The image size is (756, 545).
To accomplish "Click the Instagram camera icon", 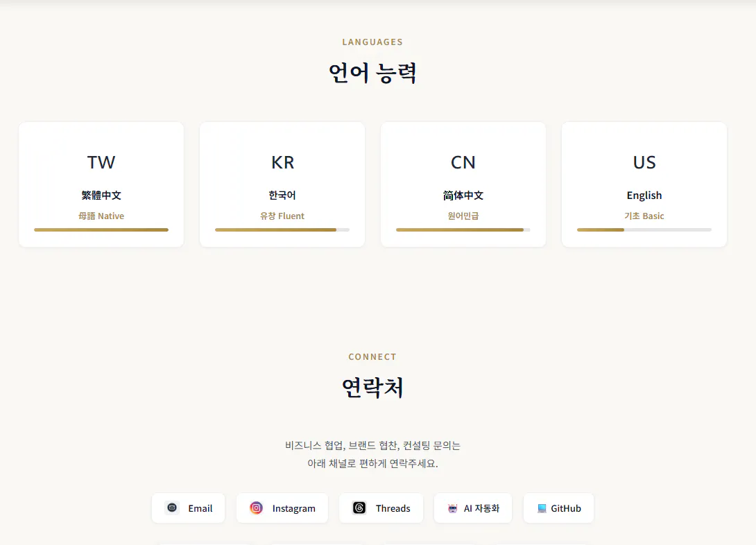I will point(257,508).
